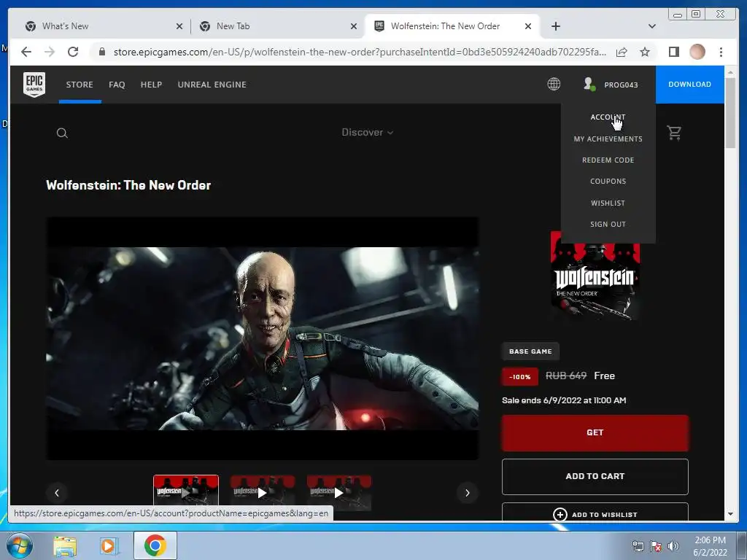Open COUPONS from the user menu
747x560 pixels.
[608, 182]
